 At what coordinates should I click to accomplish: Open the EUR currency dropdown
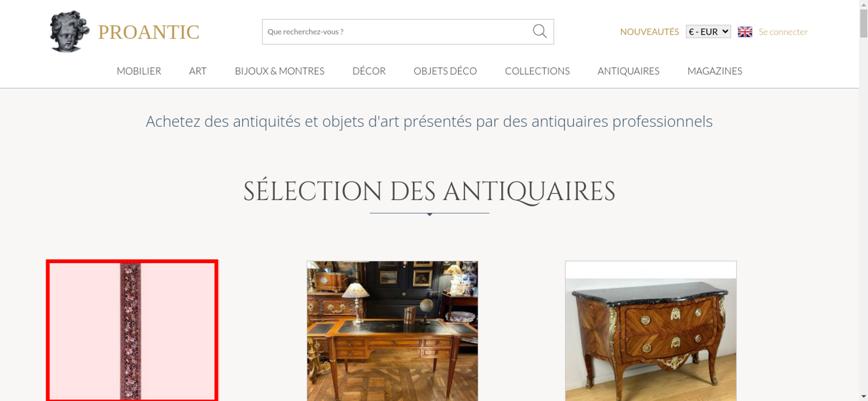coord(708,32)
